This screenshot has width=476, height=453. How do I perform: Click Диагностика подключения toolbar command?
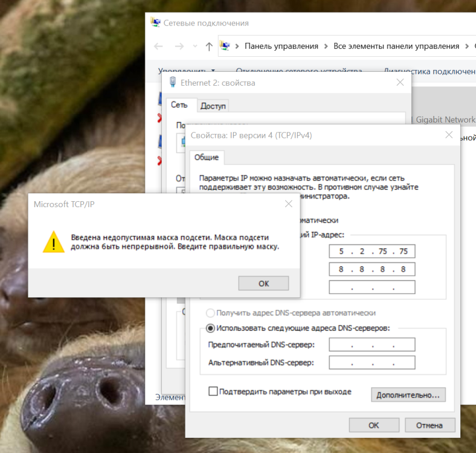[429, 72]
